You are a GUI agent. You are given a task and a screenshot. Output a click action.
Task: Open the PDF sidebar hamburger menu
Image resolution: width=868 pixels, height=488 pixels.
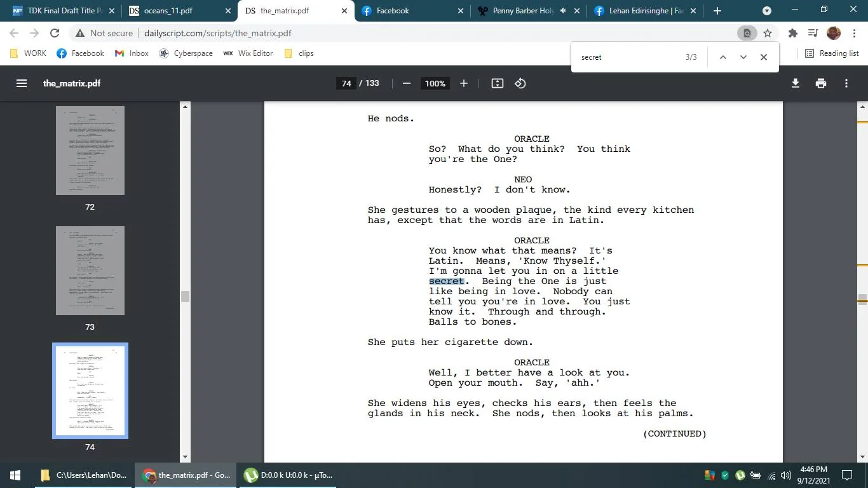22,83
